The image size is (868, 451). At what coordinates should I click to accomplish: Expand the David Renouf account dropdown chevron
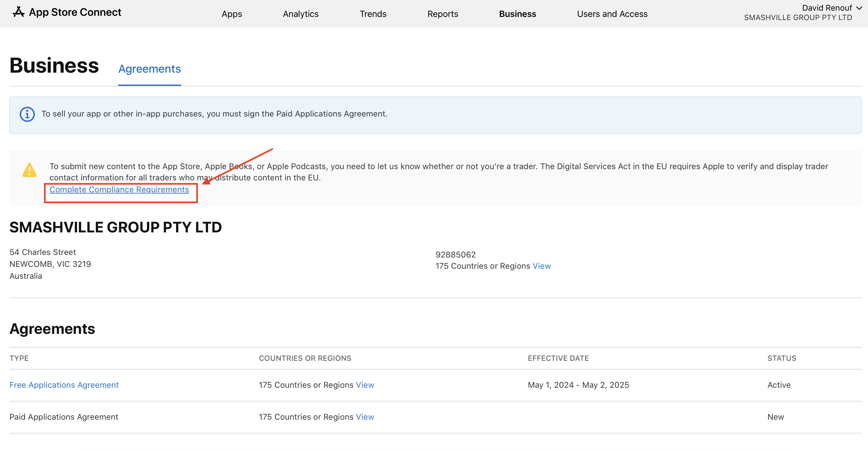(859, 8)
